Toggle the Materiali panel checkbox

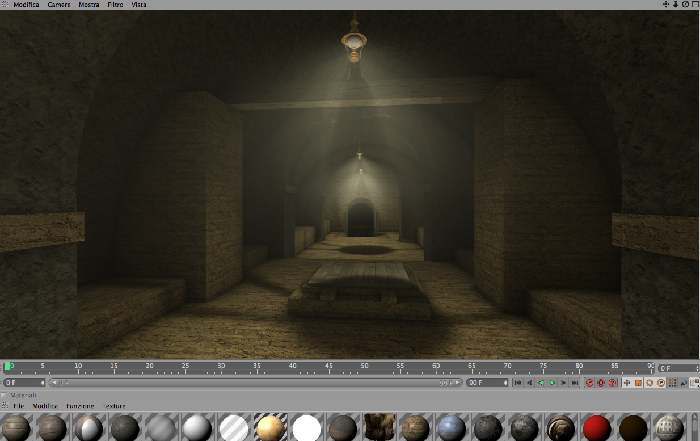coord(4,395)
